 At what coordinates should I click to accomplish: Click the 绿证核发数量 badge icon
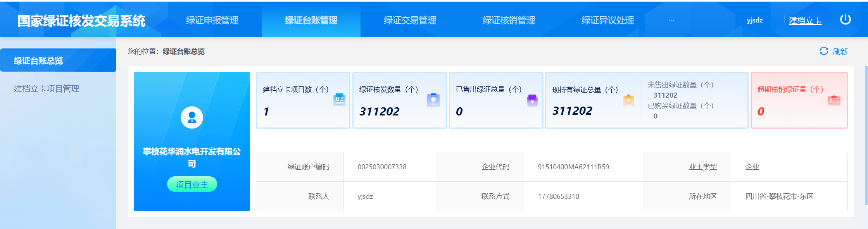pyautogui.click(x=433, y=100)
